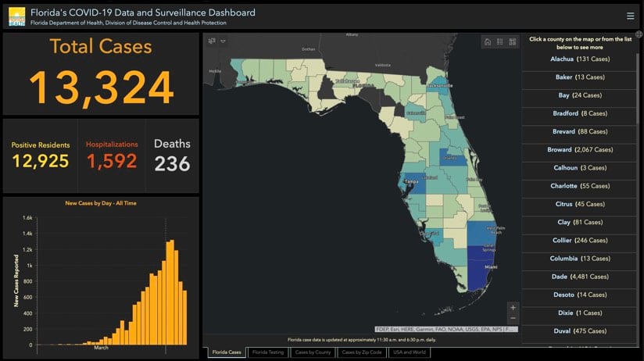Click the map home extent icon
This screenshot has height=361, width=644.
click(488, 42)
